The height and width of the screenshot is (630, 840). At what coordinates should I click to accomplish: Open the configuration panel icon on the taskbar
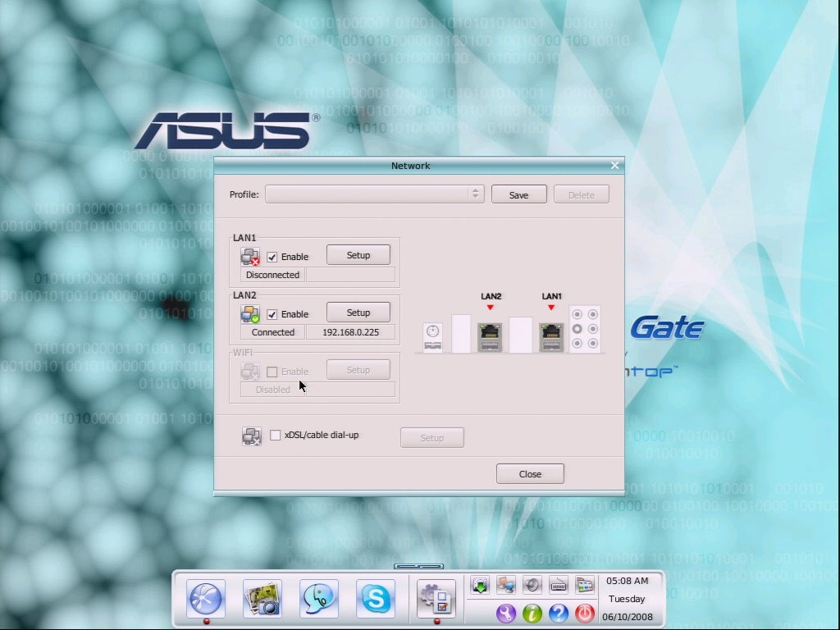point(435,600)
